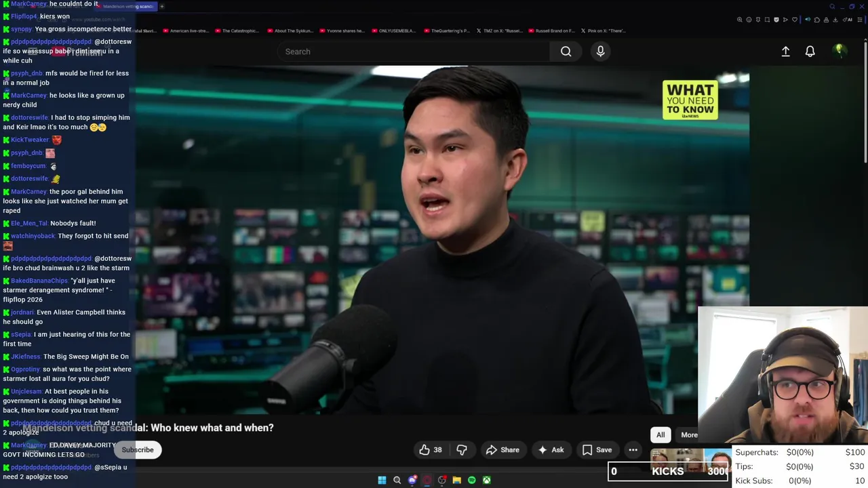The width and height of the screenshot is (868, 488).
Task: Open the YouTube account avatar menu
Action: pyautogui.click(x=839, y=51)
